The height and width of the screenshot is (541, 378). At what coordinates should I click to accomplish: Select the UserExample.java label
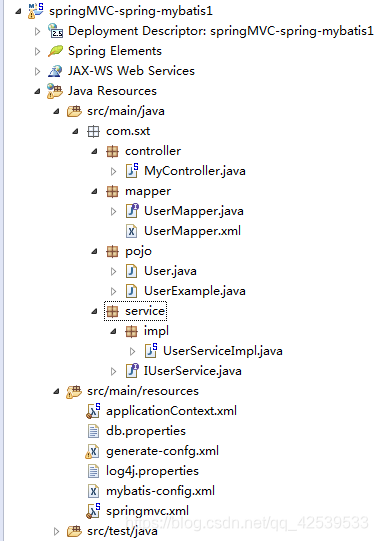pos(195,291)
